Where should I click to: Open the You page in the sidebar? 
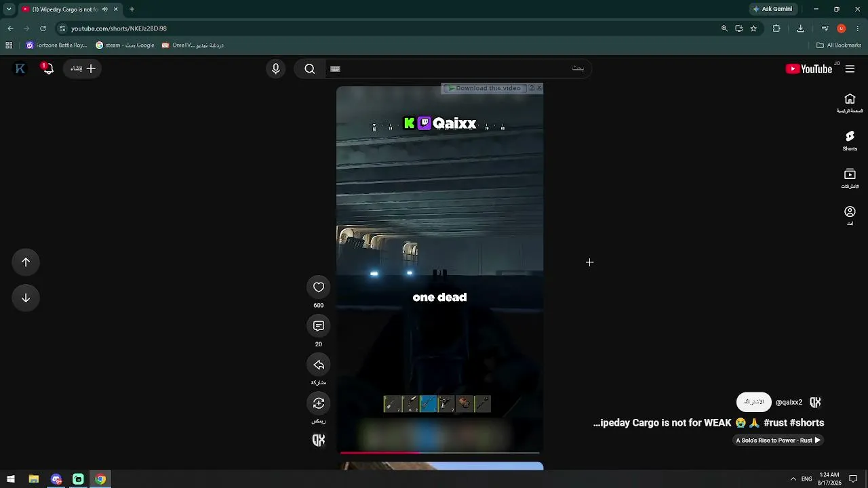pos(850,216)
